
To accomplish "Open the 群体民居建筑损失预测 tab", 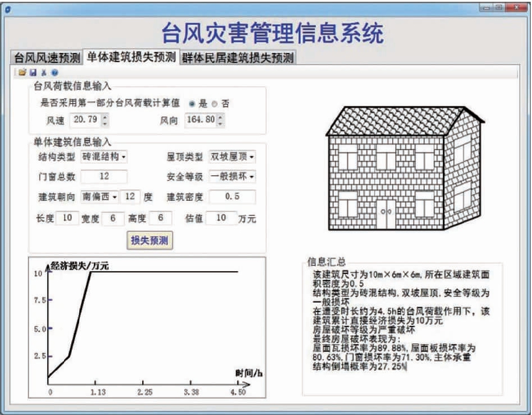I will pos(238,58).
